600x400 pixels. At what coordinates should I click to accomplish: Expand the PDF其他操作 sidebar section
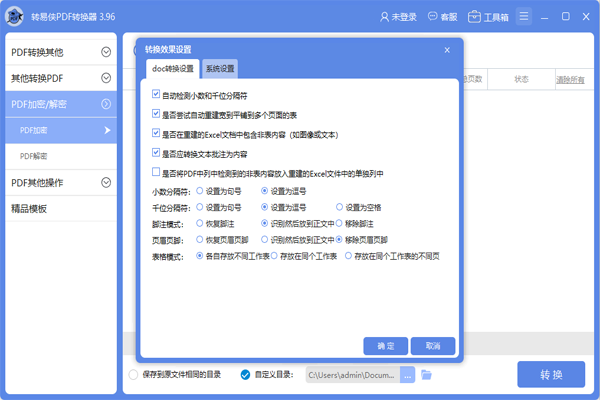click(x=106, y=182)
